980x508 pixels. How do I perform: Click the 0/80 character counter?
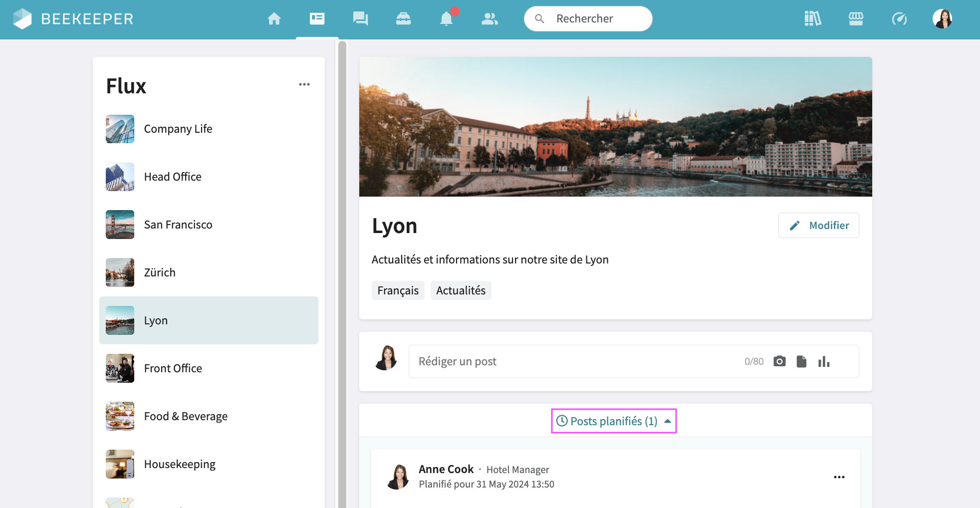tap(754, 361)
